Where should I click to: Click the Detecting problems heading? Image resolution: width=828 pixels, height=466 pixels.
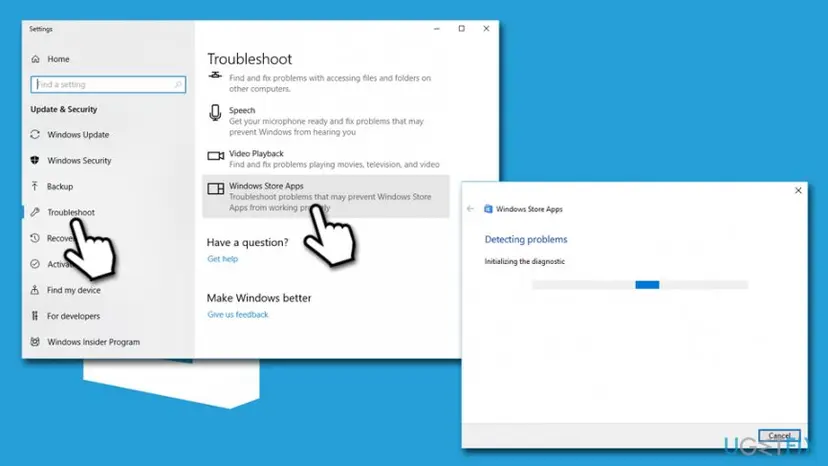[526, 239]
